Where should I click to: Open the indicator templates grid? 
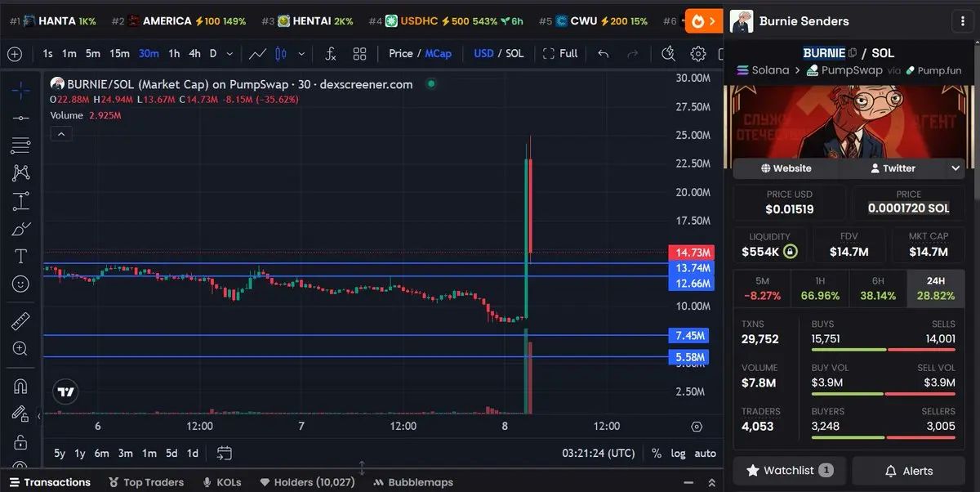click(x=359, y=54)
